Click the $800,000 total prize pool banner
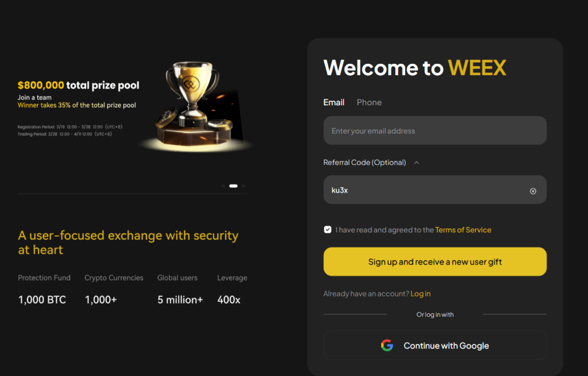The image size is (588, 376). [x=78, y=85]
